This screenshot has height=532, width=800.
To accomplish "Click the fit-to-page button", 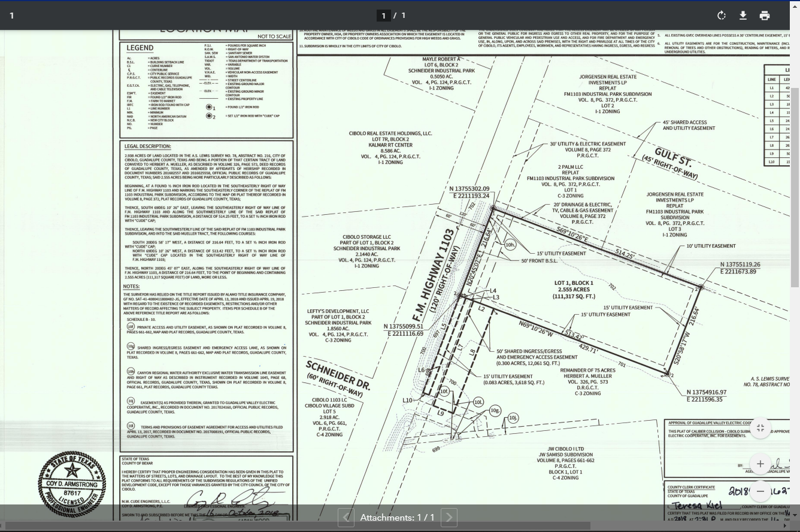I will [x=760, y=428].
